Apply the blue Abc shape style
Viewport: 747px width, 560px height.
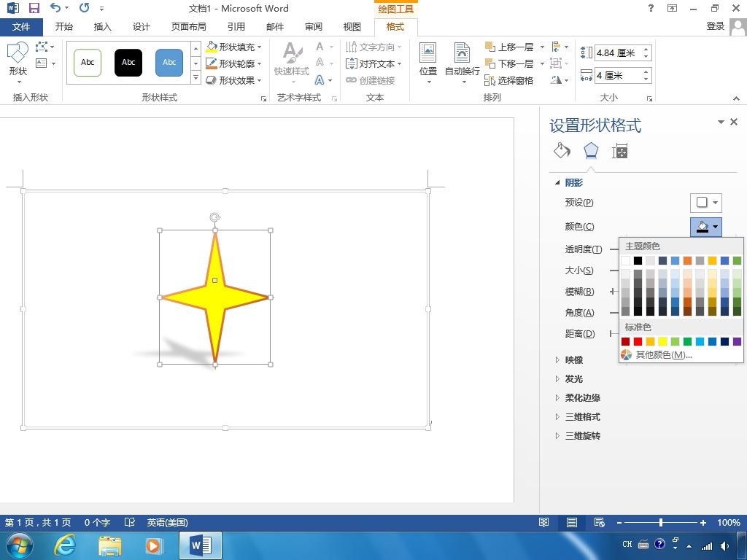coord(169,63)
